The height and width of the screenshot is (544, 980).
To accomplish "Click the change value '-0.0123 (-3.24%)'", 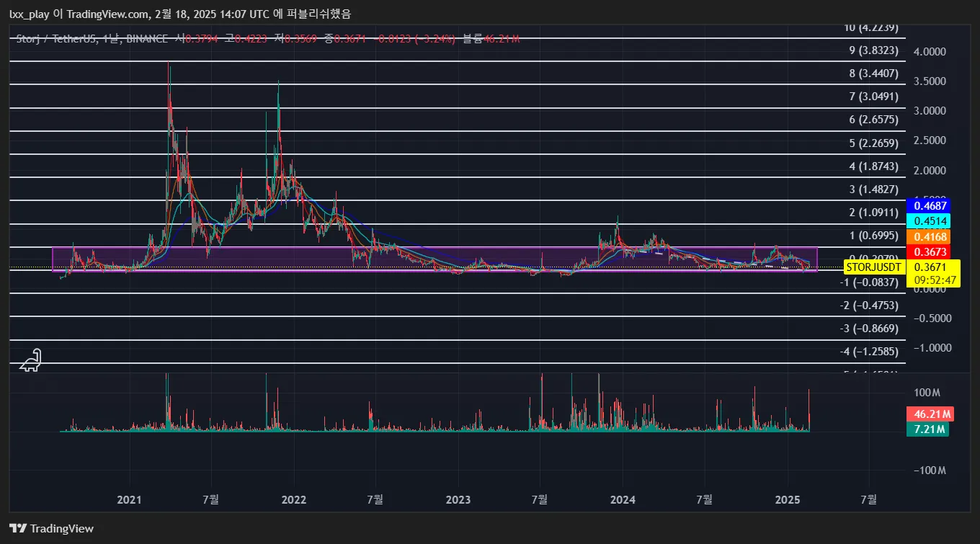I will point(414,38).
